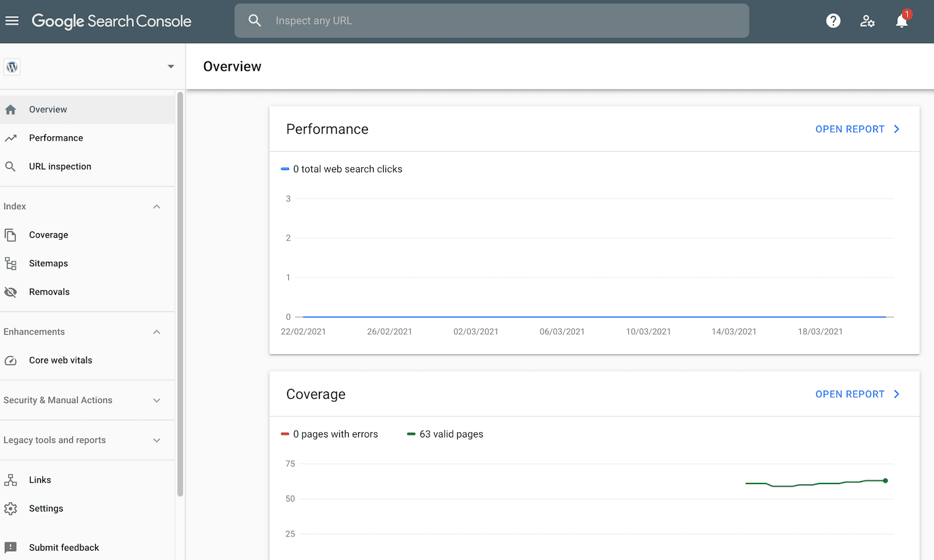This screenshot has height=560, width=934.
Task: Open the notifications bell icon
Action: pos(902,21)
